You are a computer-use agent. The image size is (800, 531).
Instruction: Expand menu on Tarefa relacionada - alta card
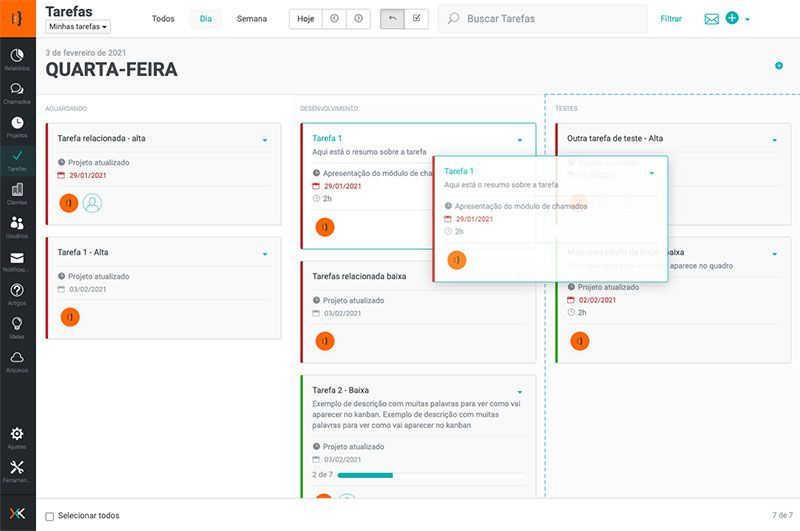265,140
